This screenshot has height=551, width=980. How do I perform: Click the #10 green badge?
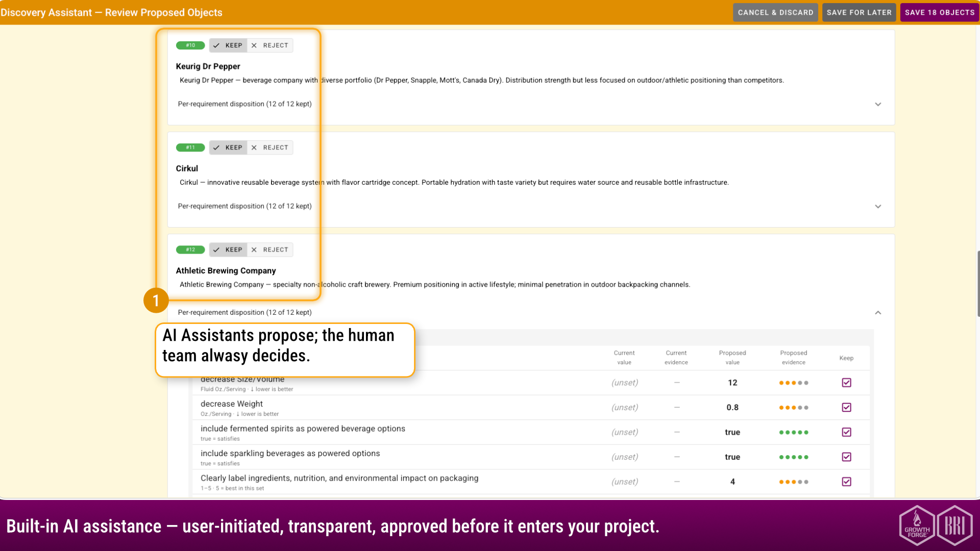pyautogui.click(x=190, y=45)
